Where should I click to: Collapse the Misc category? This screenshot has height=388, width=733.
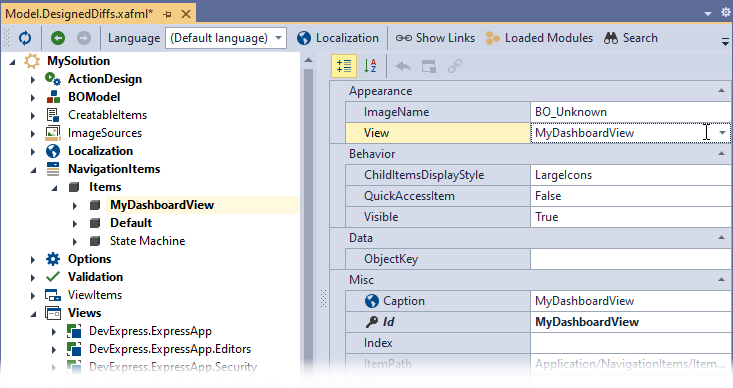point(721,280)
